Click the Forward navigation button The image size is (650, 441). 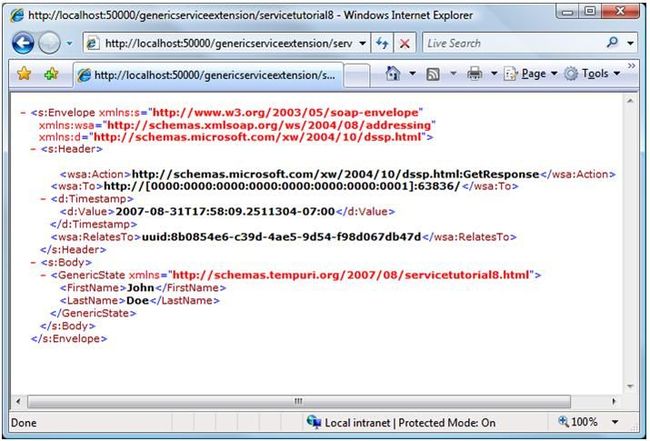coord(49,43)
